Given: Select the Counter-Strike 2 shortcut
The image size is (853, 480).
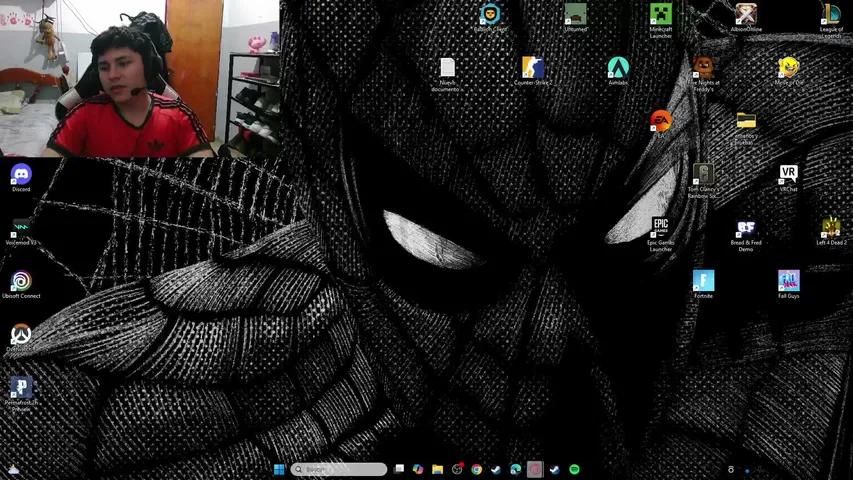Looking at the screenshot, I should click(533, 67).
